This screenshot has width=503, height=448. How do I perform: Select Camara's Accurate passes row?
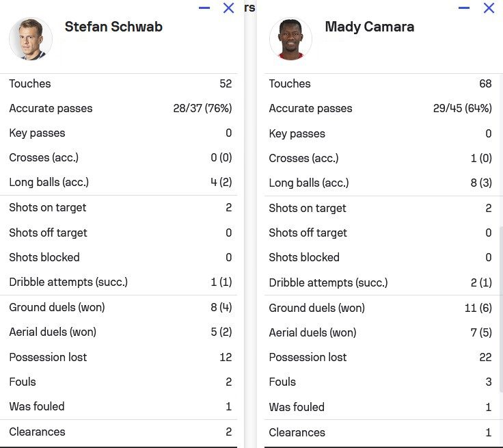[x=379, y=109]
